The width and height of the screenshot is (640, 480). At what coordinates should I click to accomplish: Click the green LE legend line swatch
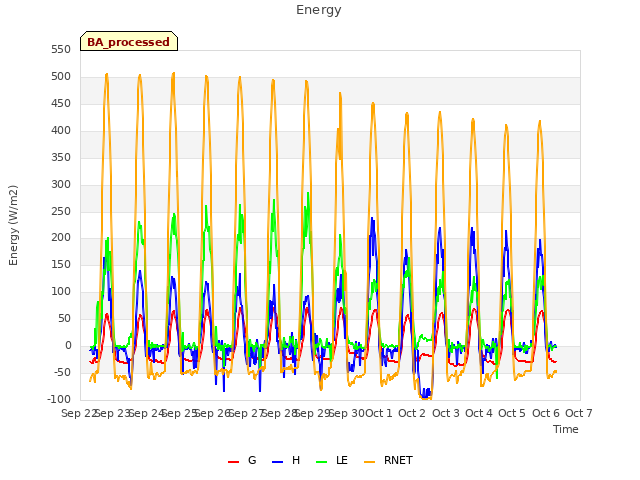coord(322,462)
